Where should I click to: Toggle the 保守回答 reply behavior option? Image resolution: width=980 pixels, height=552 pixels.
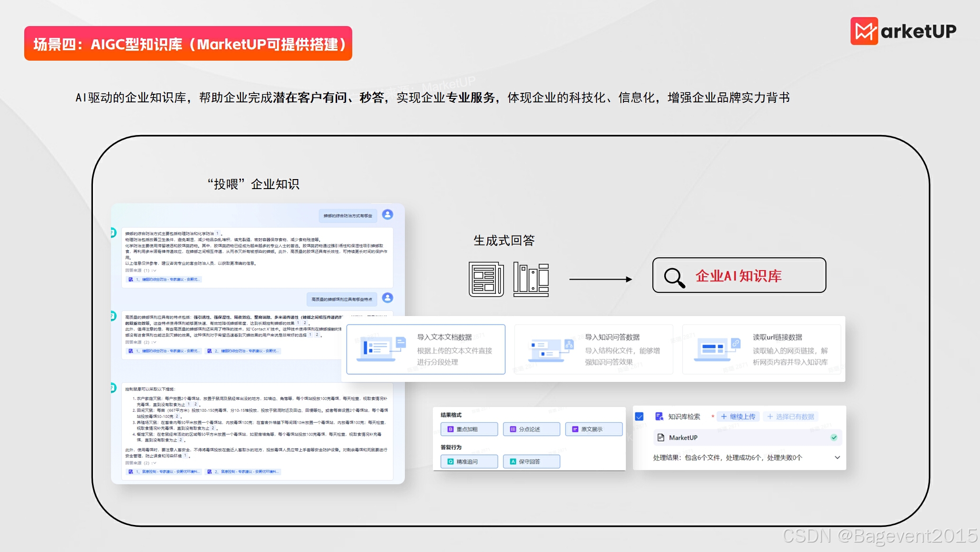click(531, 462)
